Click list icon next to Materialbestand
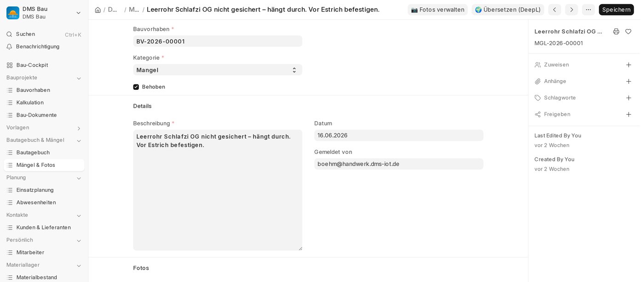This screenshot has height=282, width=644. coord(10,277)
